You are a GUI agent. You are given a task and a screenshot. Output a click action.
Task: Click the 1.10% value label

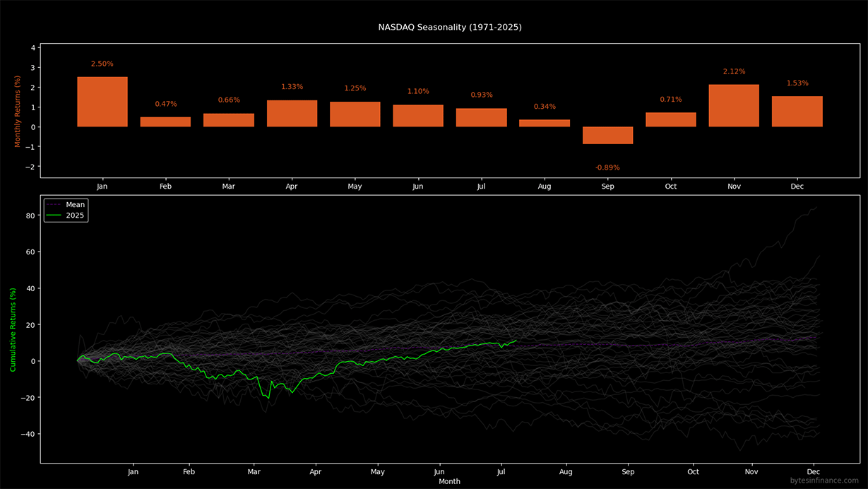coord(418,92)
